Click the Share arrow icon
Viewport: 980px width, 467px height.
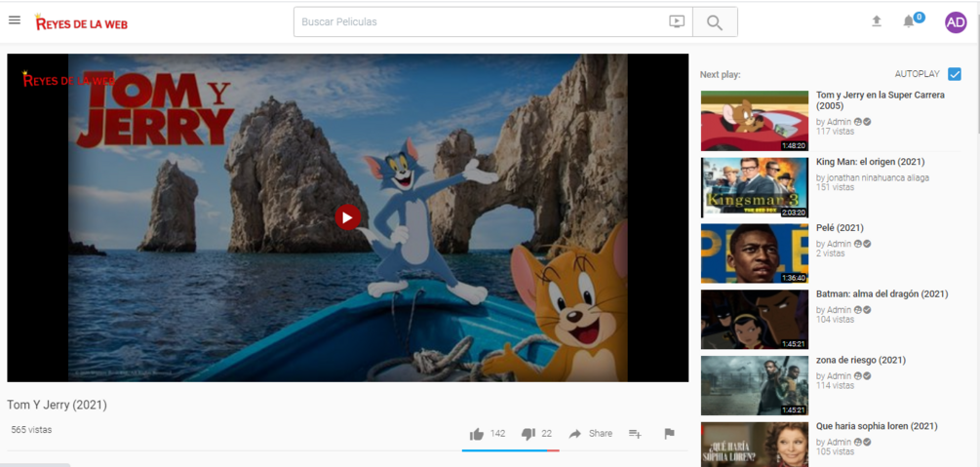click(x=575, y=434)
